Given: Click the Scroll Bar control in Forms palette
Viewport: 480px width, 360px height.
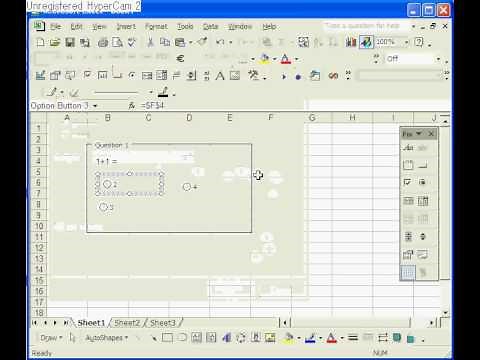Looking at the screenshot, I should click(408, 236).
